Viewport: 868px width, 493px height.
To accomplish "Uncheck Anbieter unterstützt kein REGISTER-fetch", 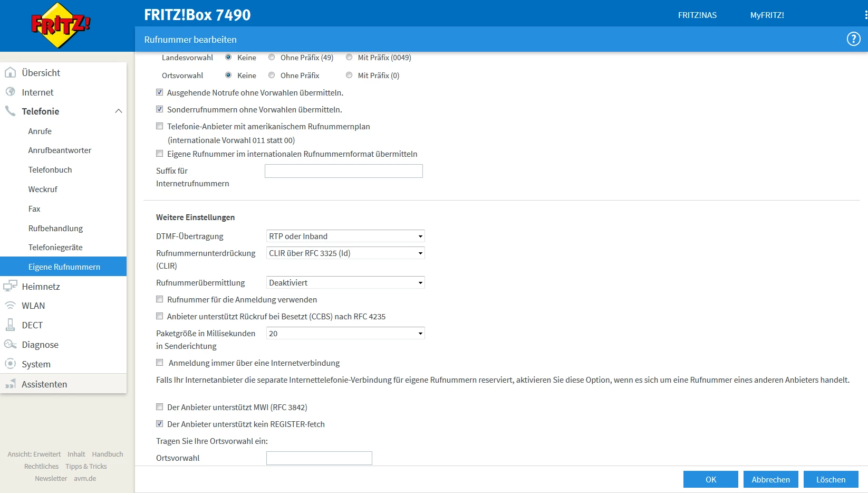I will 159,424.
